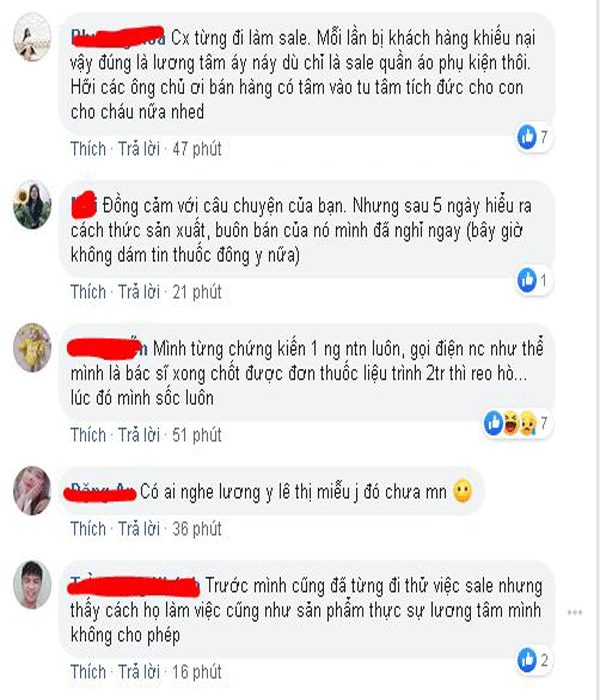The width and height of the screenshot is (600, 700).
Task: Open first commenter's profile picture
Action: pyautogui.click(x=32, y=37)
